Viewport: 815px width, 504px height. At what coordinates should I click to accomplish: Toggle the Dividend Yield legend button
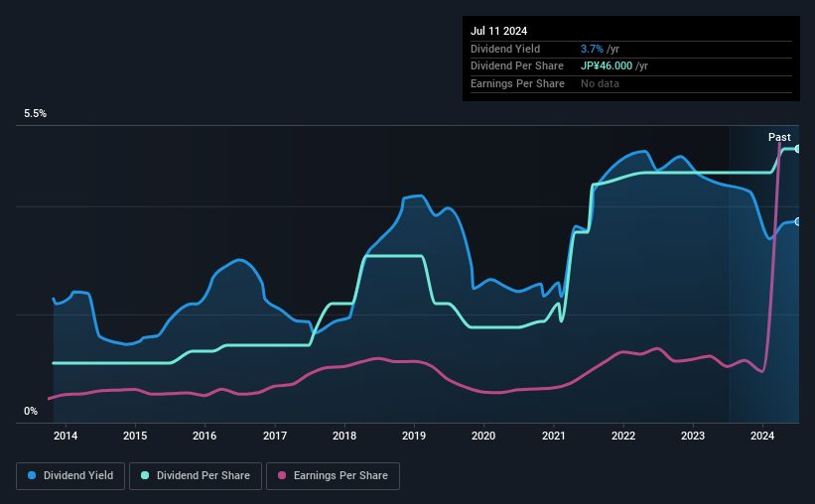(70, 476)
